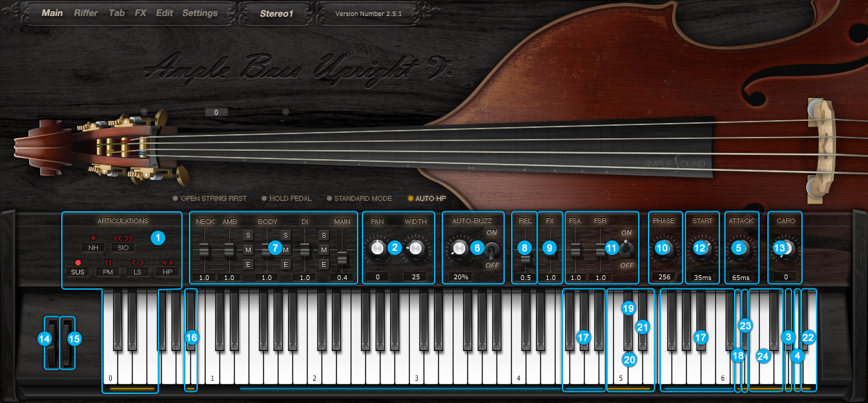
Task: Click the FSA slider handle
Action: 575,249
